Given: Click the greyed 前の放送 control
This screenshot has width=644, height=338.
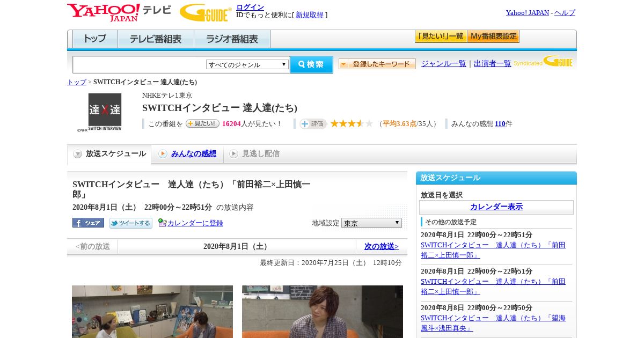Looking at the screenshot, I should click(93, 247).
